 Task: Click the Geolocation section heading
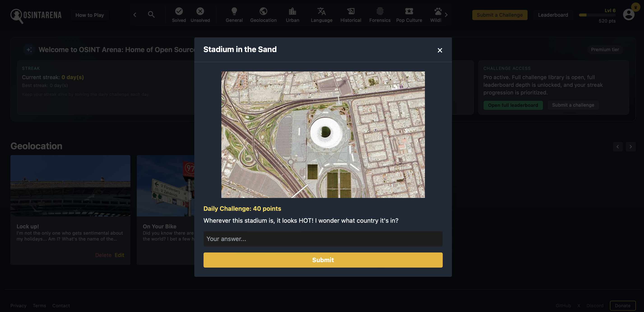36,146
